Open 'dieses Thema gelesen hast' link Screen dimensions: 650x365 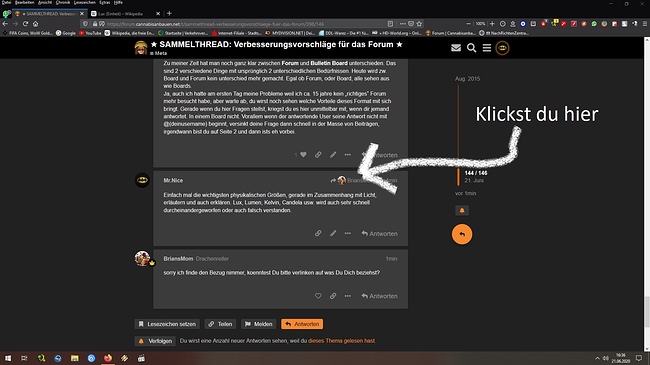342,341
